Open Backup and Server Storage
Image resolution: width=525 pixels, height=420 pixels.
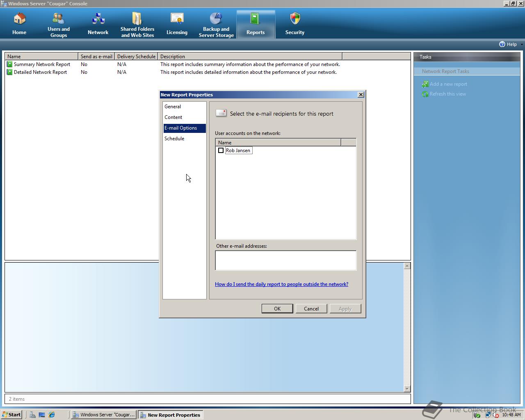(x=216, y=25)
